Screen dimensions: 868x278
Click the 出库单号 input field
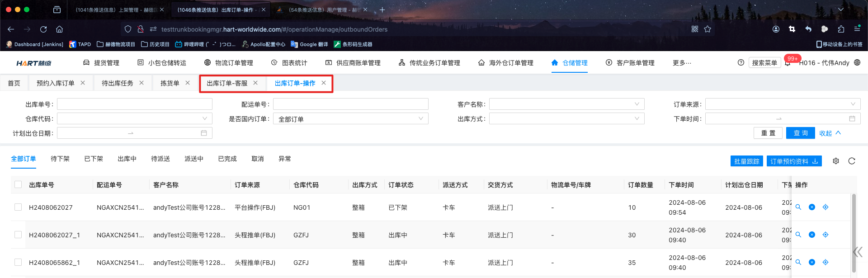(134, 104)
